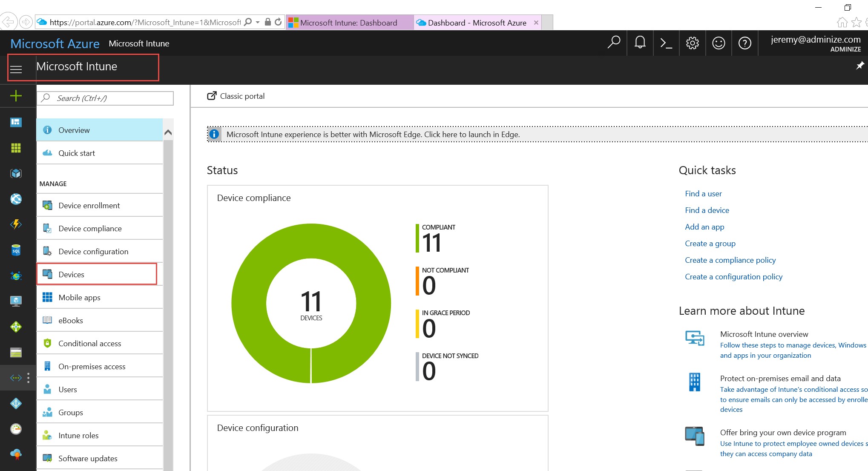
Task: Pin the blade using pin icon
Action: pyautogui.click(x=860, y=66)
